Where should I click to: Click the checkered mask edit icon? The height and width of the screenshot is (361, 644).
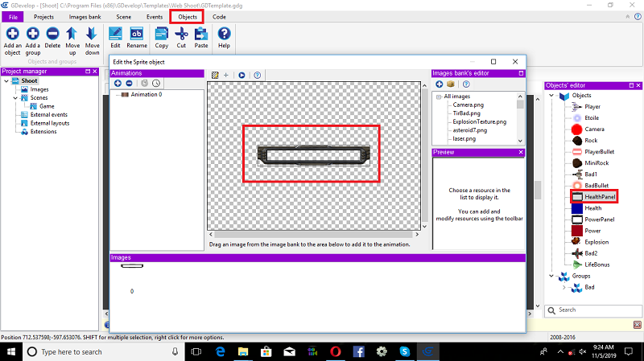coord(215,75)
